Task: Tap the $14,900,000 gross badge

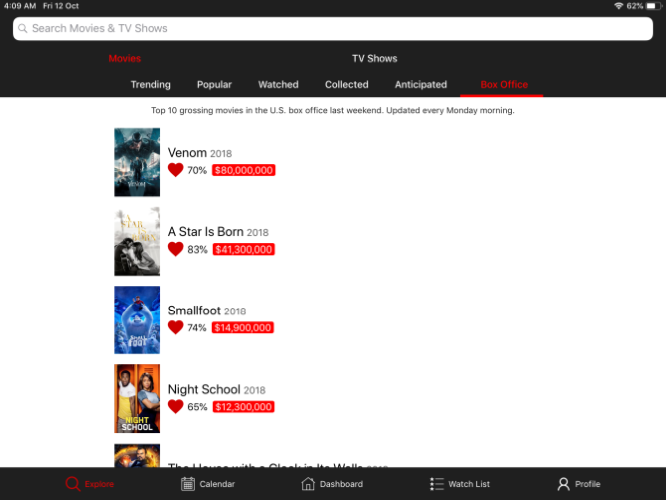Action: click(243, 328)
